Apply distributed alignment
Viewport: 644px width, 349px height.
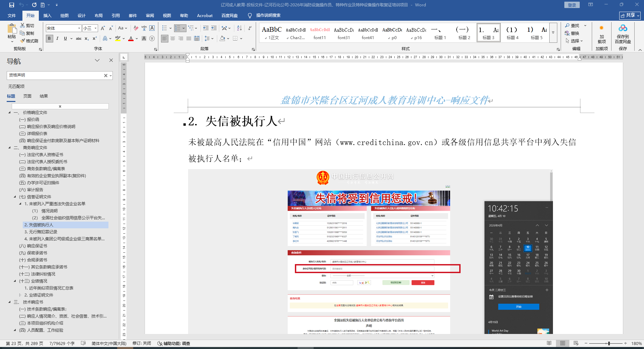tap(197, 38)
